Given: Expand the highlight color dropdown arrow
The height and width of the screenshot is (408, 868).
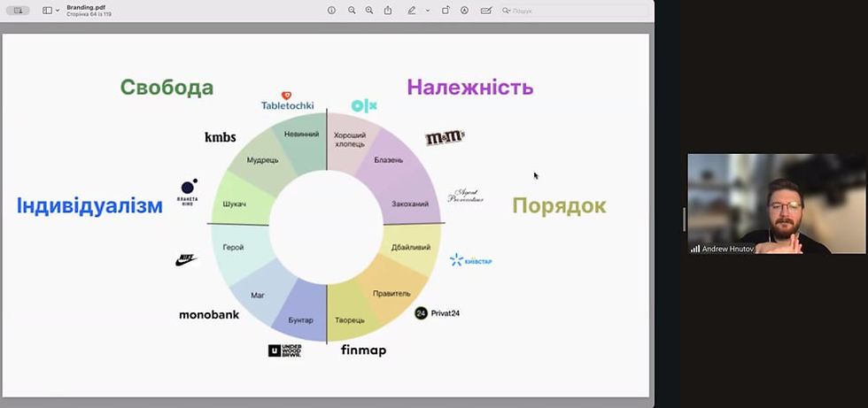Looking at the screenshot, I should pyautogui.click(x=427, y=11).
